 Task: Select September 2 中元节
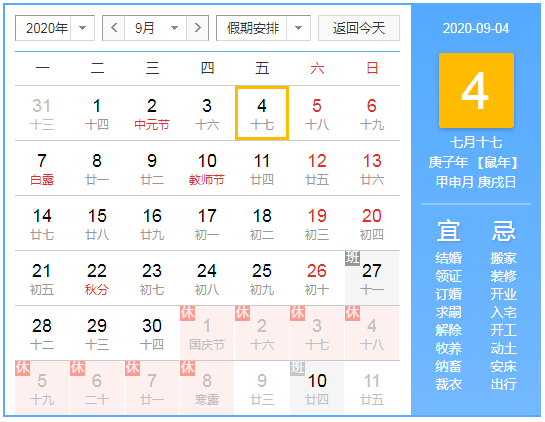[x=152, y=113]
